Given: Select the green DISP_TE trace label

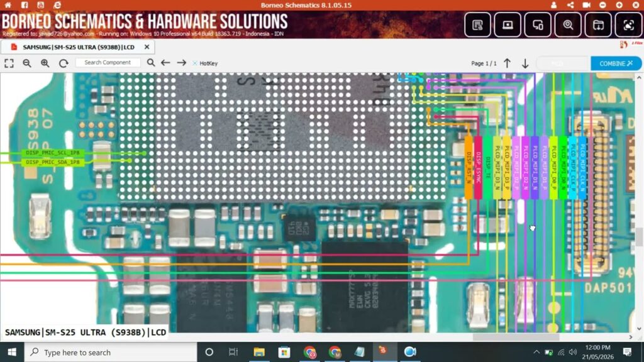Looking at the screenshot, I should tap(487, 167).
